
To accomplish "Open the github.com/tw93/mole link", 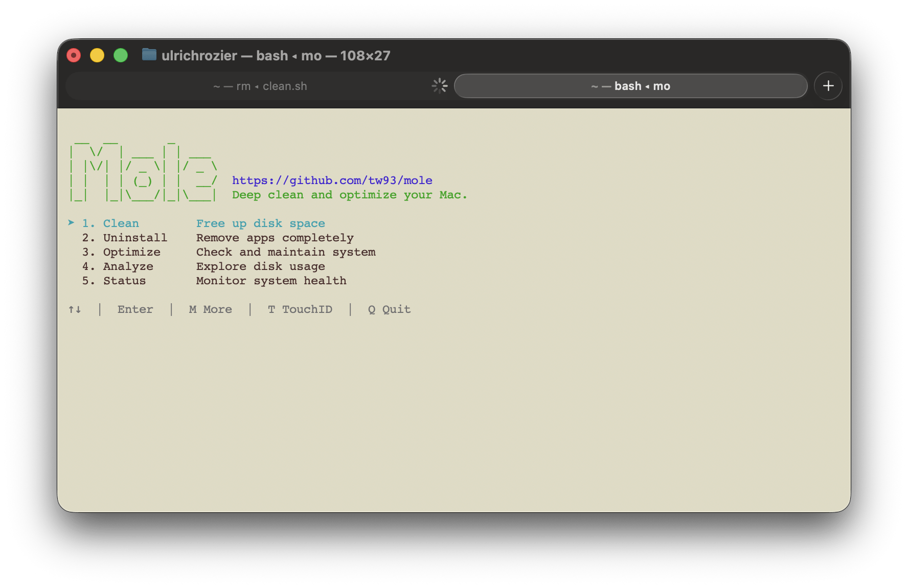I will 332,180.
